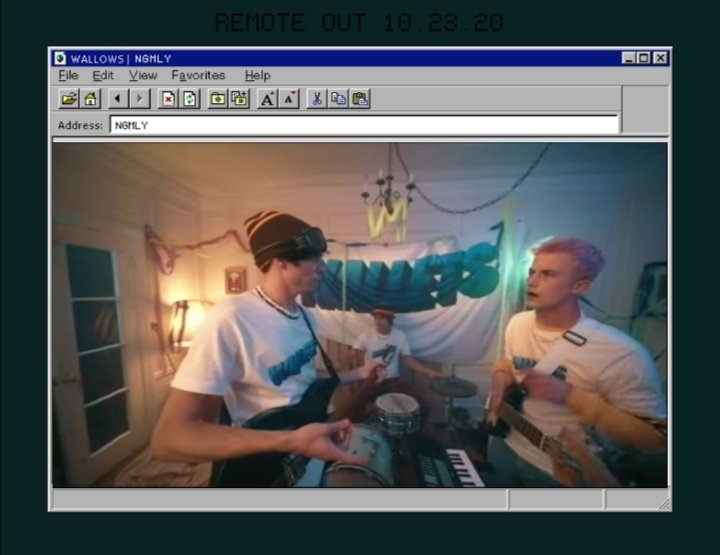Open the Help menu
Viewport: 720px width, 555px height.
coord(257,75)
